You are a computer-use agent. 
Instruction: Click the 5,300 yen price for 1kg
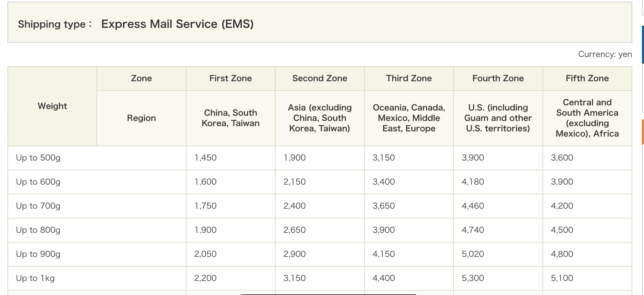[473, 278]
